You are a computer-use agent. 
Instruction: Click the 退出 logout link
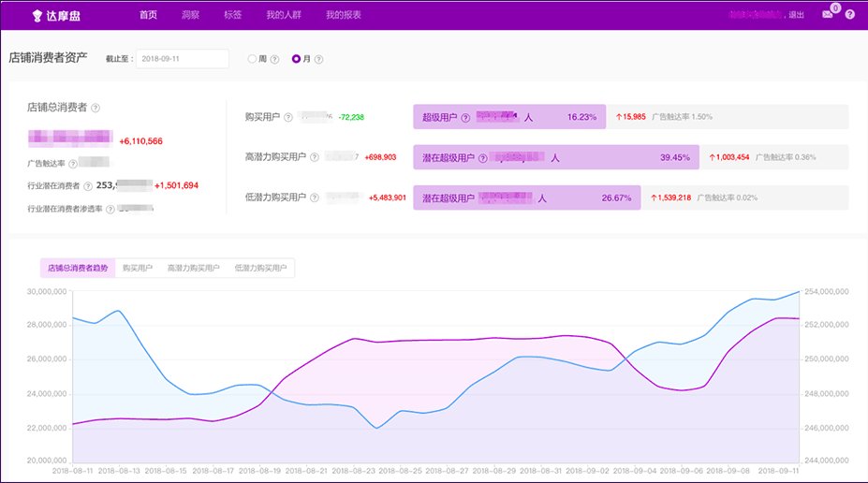coord(796,15)
